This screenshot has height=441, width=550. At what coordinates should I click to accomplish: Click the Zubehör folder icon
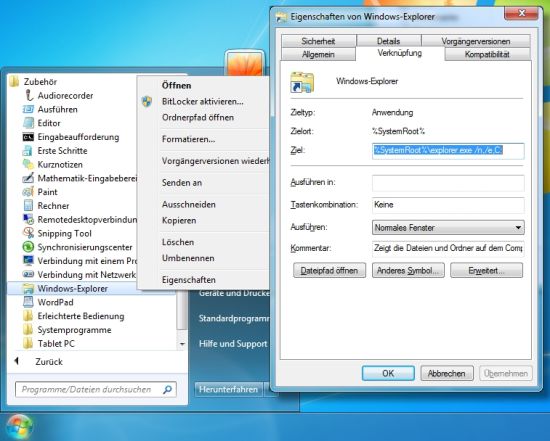(x=14, y=82)
